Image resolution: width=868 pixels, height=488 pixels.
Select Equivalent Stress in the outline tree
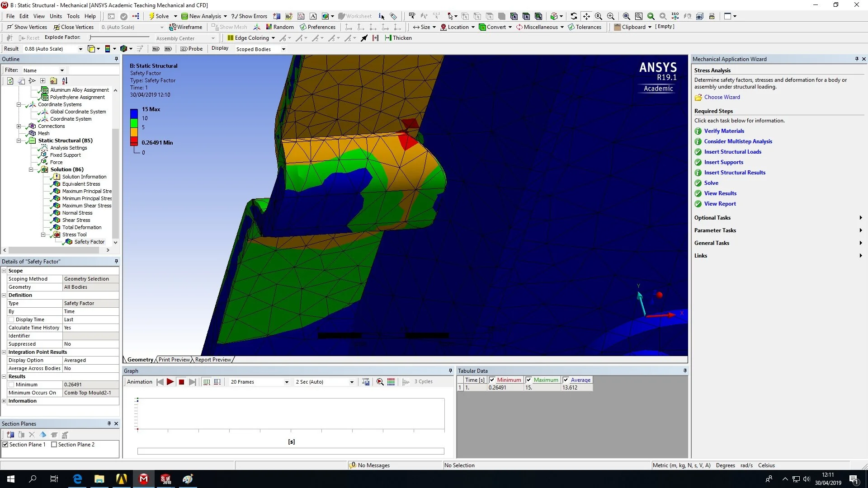click(81, 184)
